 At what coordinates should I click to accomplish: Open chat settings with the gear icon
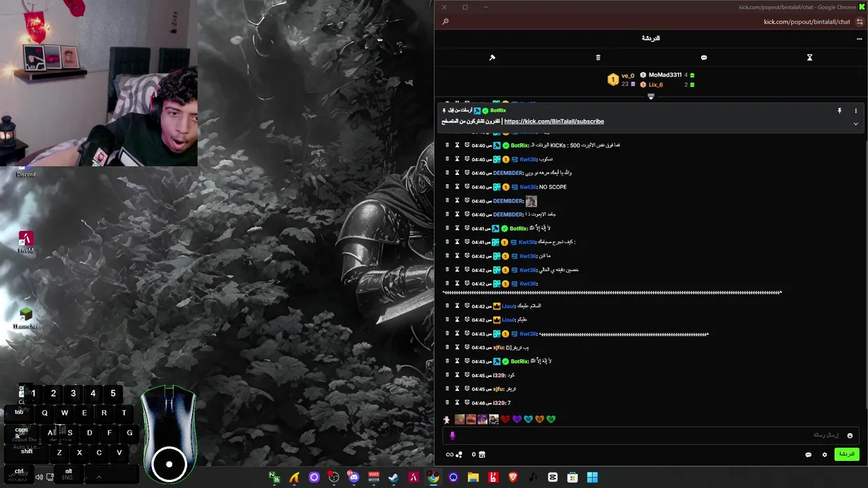click(825, 455)
